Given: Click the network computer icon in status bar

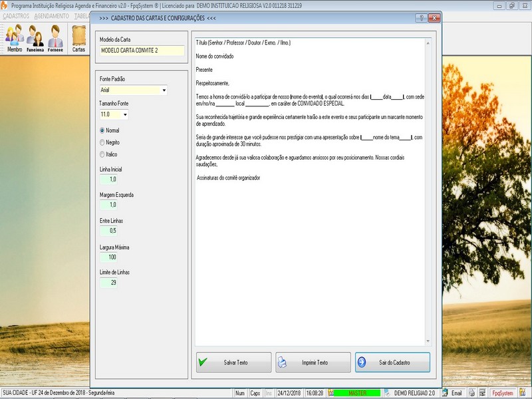Looking at the screenshot, I should [482, 393].
